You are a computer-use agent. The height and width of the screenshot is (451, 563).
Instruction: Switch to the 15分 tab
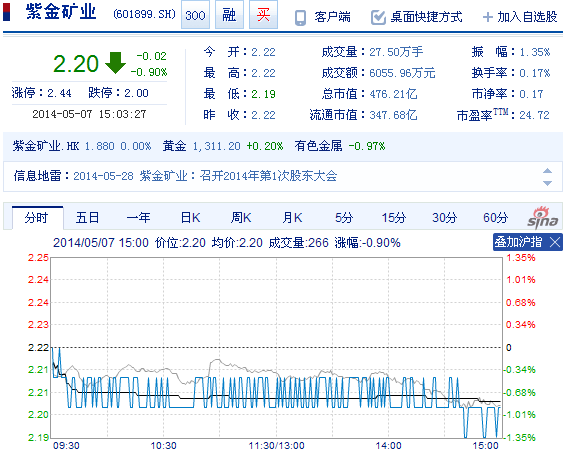point(394,218)
